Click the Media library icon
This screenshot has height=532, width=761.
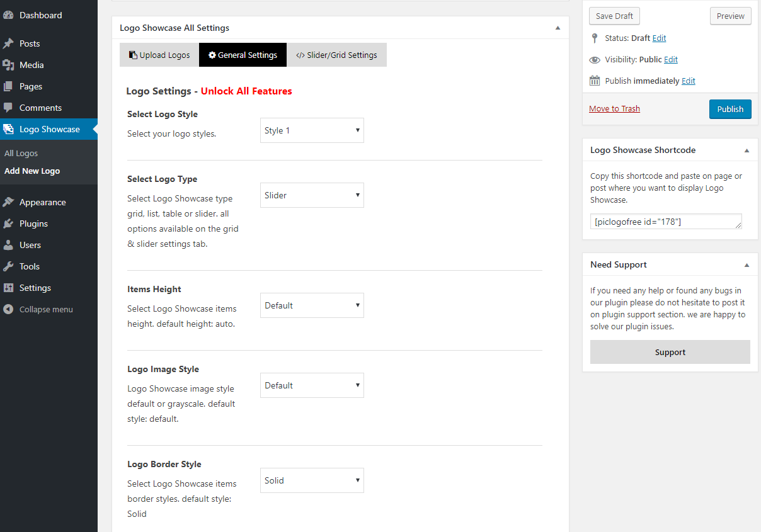point(8,65)
